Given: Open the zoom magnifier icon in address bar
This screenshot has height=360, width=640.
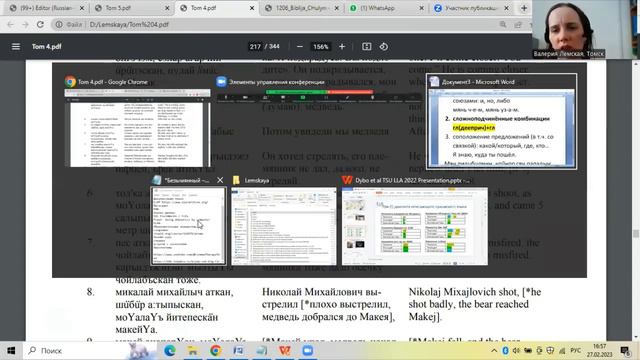Looking at the screenshot, I should tap(503, 24).
